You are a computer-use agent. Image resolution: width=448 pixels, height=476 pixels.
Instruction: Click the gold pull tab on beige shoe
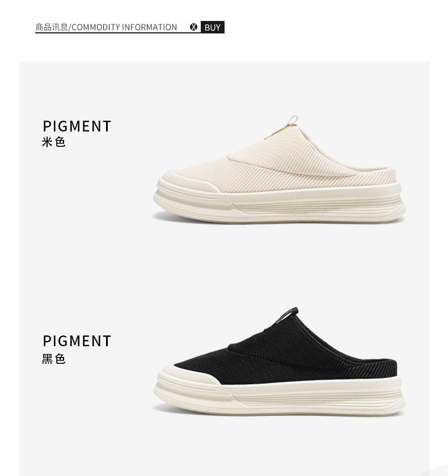click(283, 128)
